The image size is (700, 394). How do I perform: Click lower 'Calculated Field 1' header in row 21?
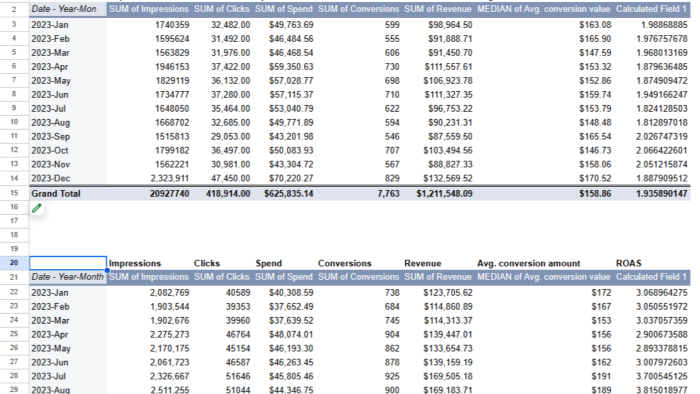tap(651, 277)
